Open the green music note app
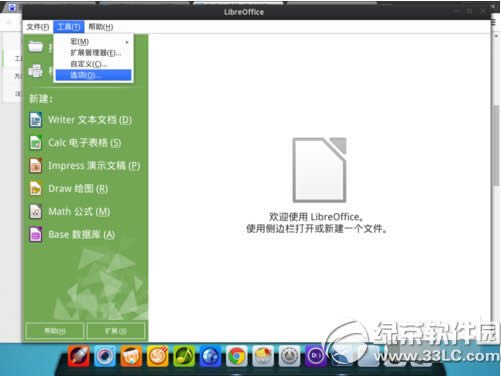The height and width of the screenshot is (376, 501). tap(184, 356)
